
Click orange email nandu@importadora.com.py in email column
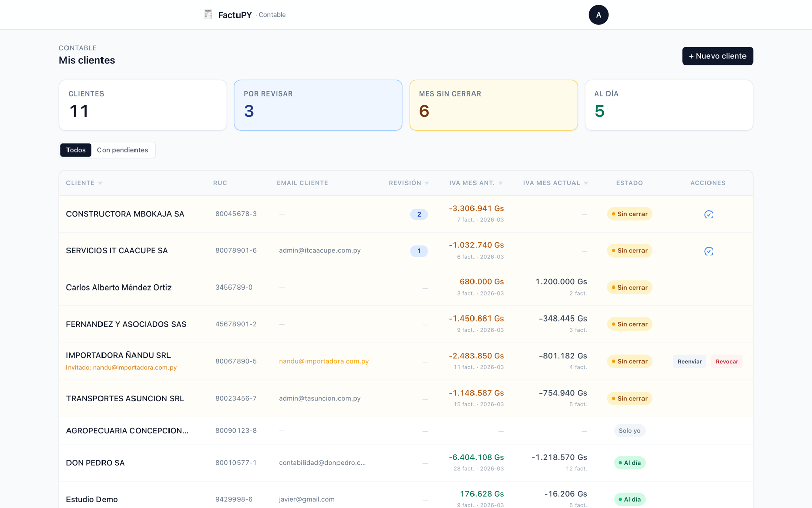(x=324, y=361)
